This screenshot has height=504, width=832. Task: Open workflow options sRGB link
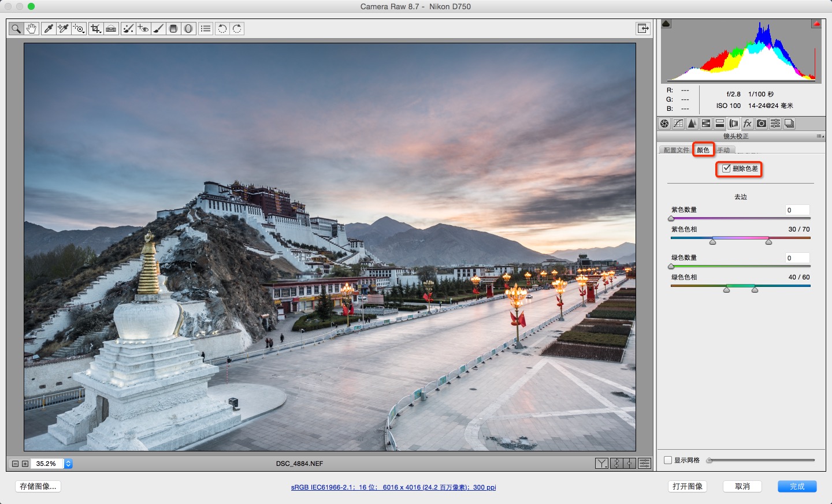point(393,487)
